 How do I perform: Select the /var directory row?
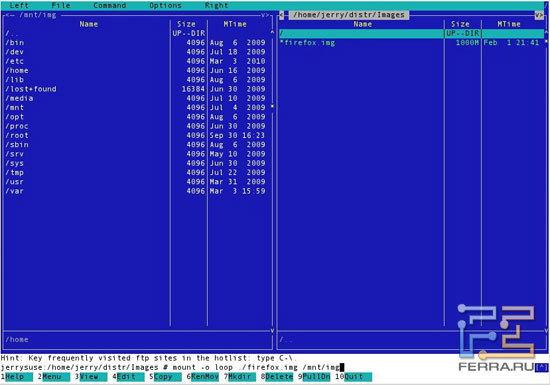138,191
